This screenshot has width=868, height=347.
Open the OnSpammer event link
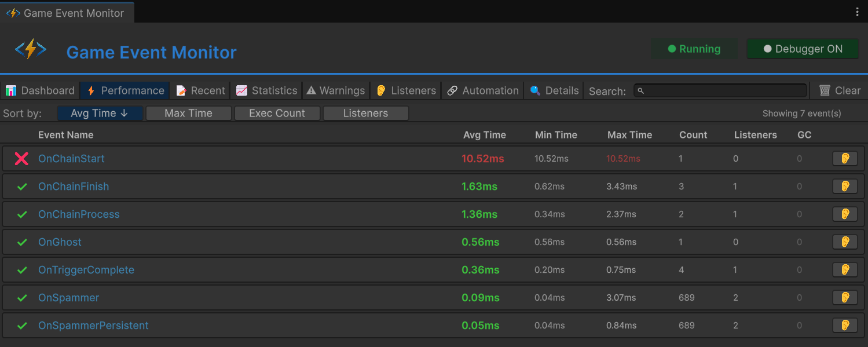point(68,297)
